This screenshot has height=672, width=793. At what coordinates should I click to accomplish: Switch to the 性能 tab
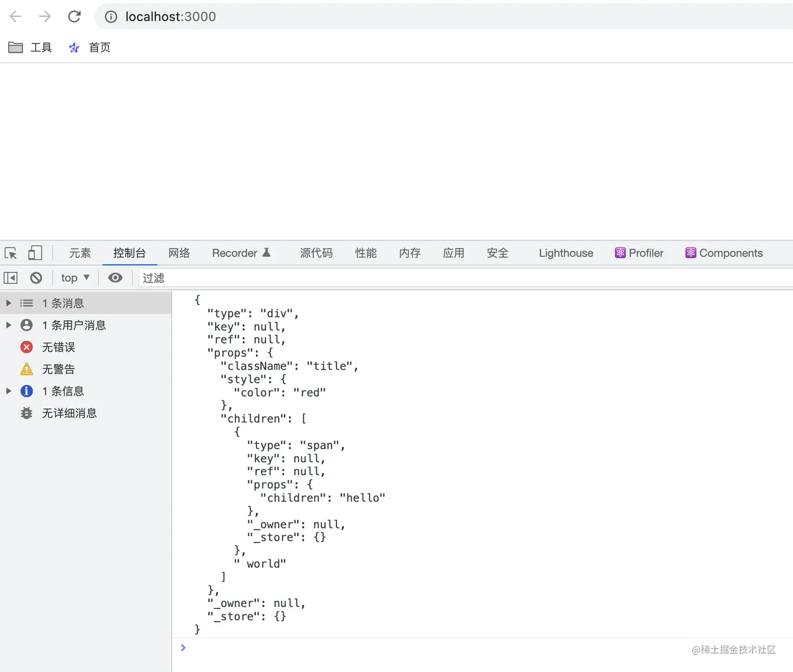(x=366, y=253)
